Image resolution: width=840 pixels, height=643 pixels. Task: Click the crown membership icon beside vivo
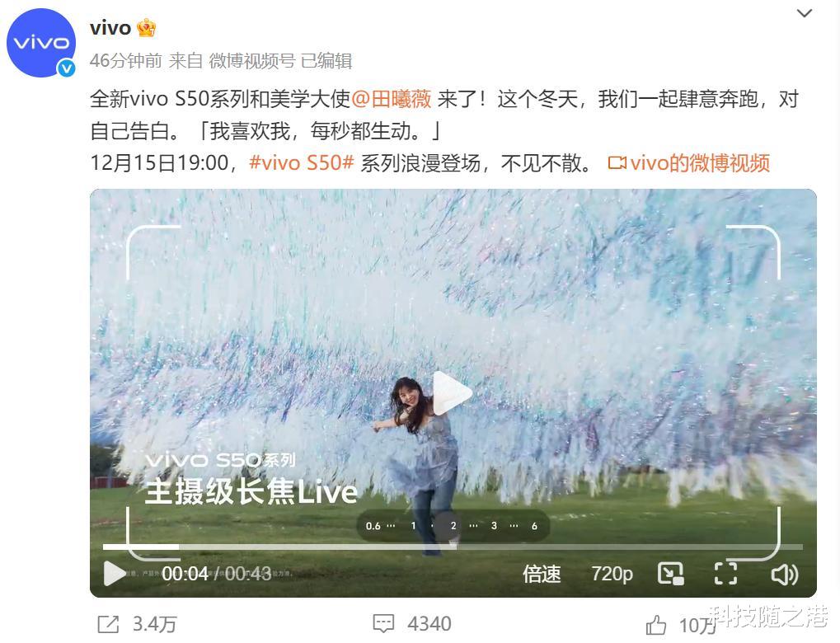(x=146, y=28)
